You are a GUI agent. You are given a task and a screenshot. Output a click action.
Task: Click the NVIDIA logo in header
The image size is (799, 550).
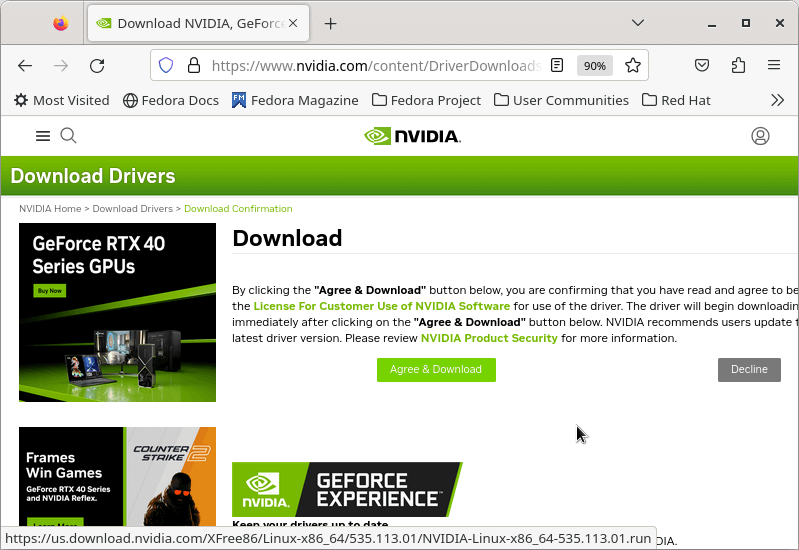(412, 136)
